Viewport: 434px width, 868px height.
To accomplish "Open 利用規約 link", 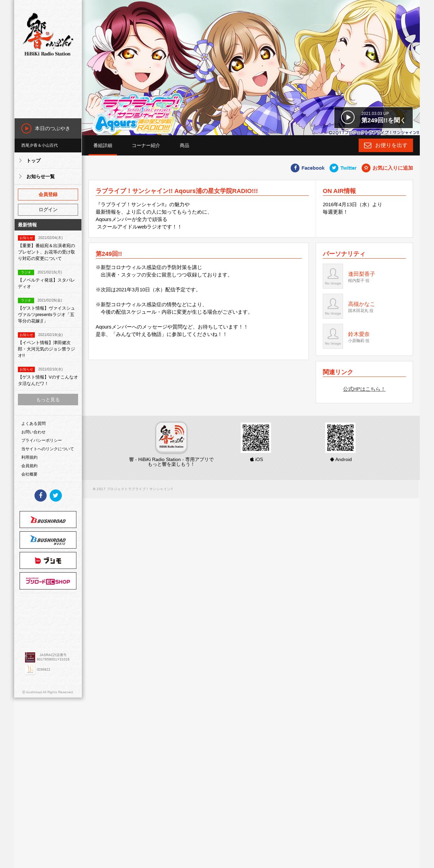I will coord(29,457).
